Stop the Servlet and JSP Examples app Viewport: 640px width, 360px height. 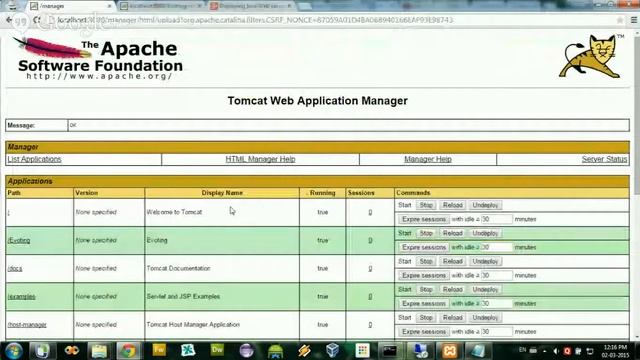coord(426,290)
